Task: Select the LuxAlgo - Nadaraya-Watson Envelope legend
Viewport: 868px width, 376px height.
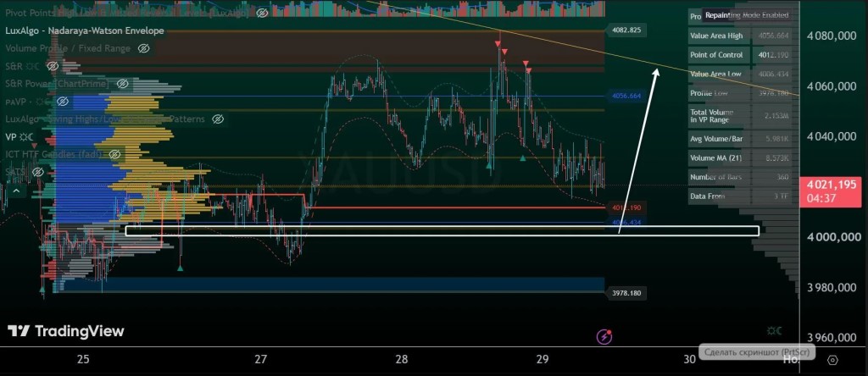Action: (84, 30)
